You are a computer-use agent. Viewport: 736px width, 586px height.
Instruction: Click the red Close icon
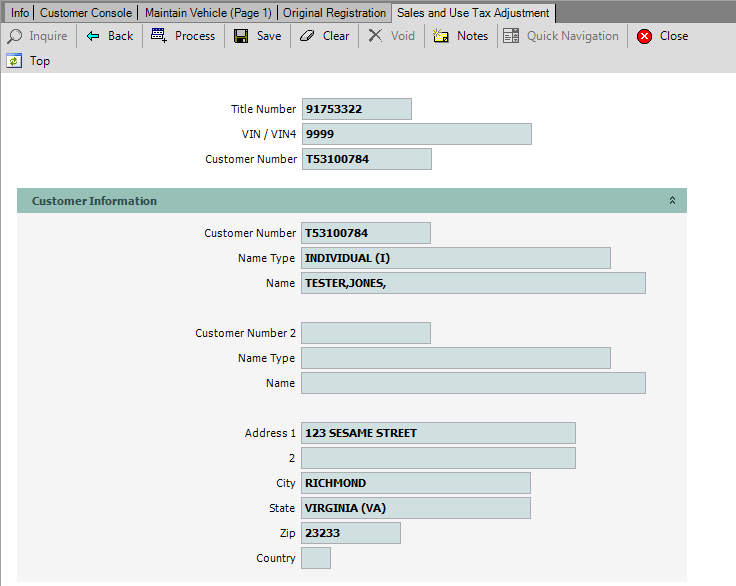(x=644, y=36)
